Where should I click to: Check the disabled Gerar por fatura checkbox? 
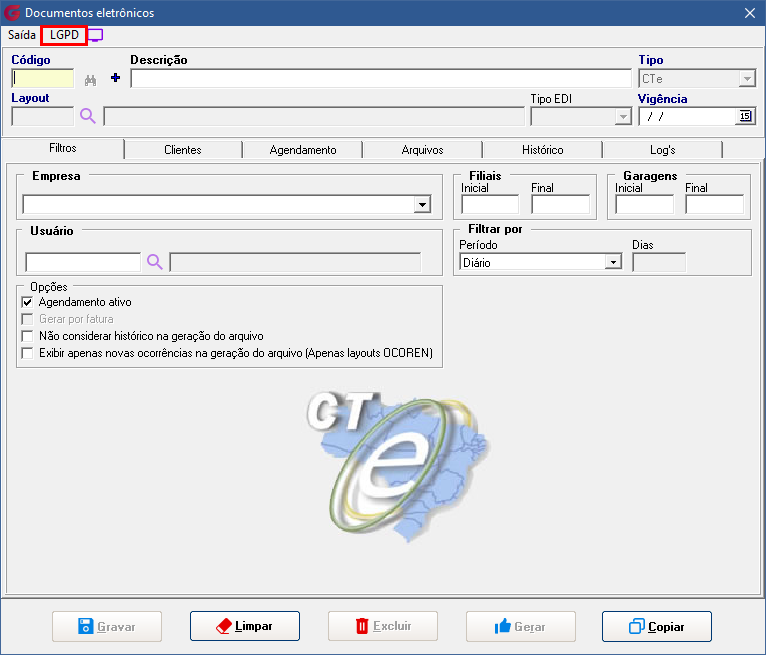pyautogui.click(x=27, y=319)
